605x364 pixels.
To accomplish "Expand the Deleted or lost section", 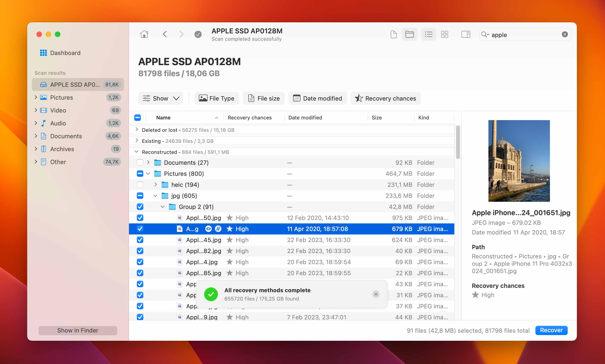I will click(137, 130).
